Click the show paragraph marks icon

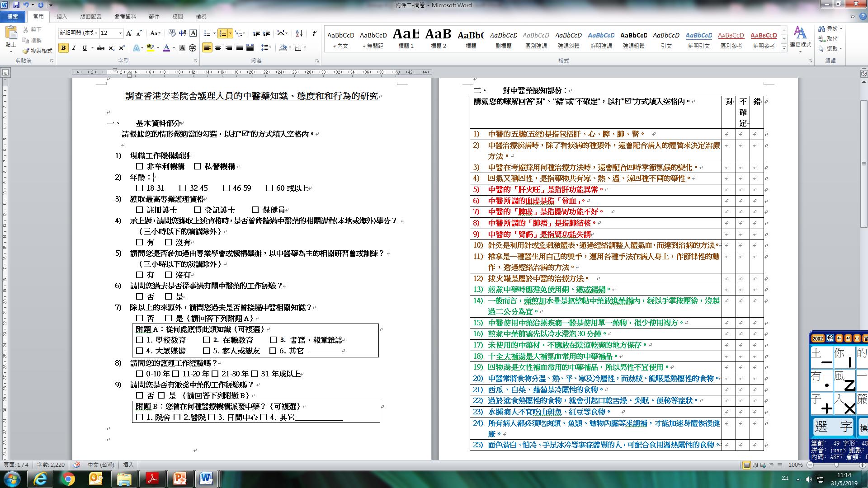pos(315,33)
